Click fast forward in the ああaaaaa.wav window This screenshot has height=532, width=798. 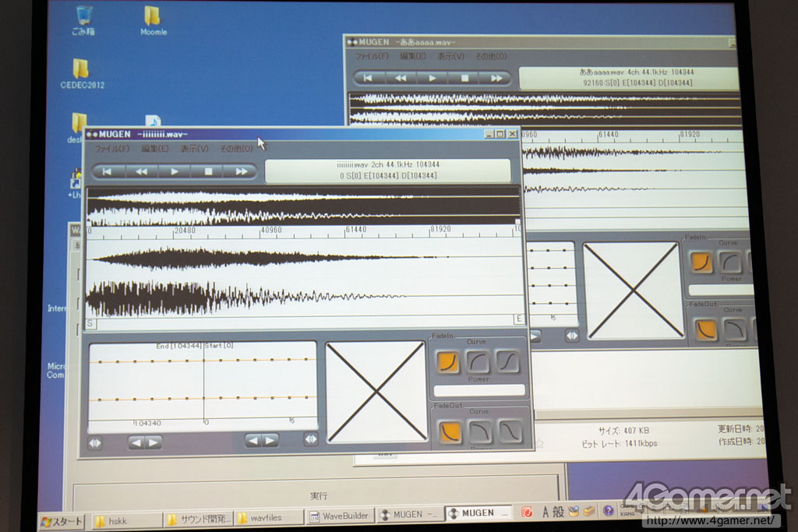tap(496, 78)
